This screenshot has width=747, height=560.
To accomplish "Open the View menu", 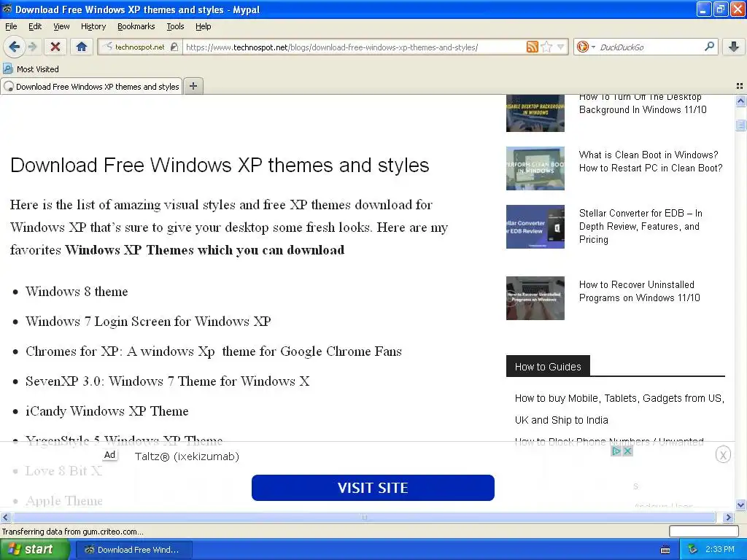I will pos(61,26).
